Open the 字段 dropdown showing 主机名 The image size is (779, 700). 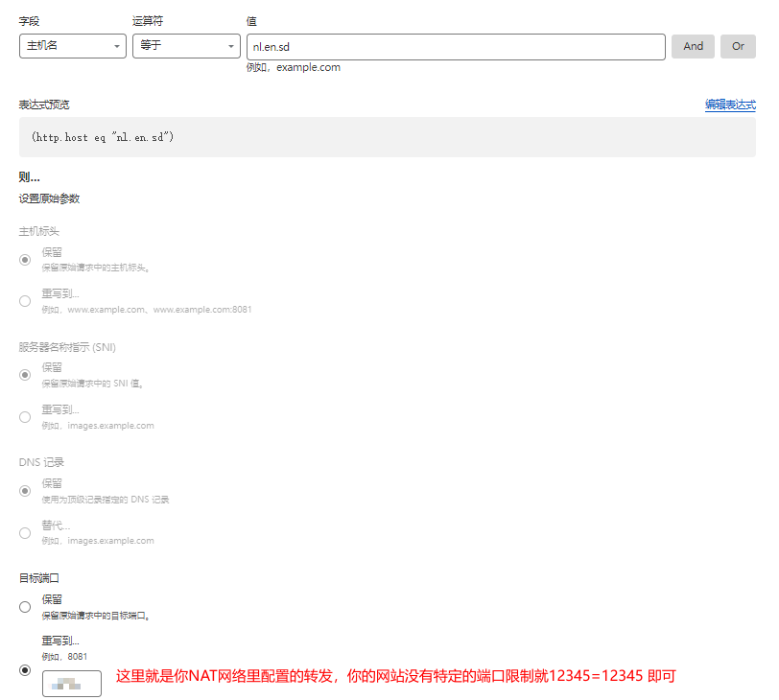pyautogui.click(x=73, y=46)
